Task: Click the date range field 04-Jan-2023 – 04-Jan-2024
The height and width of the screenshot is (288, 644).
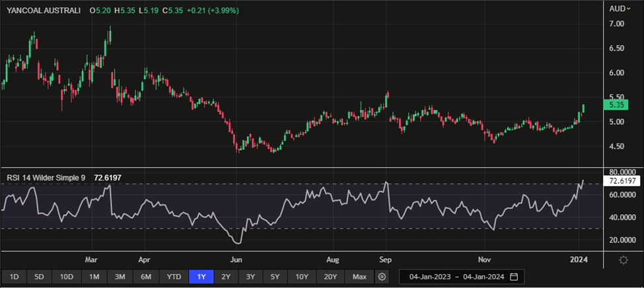Action: click(x=461, y=277)
